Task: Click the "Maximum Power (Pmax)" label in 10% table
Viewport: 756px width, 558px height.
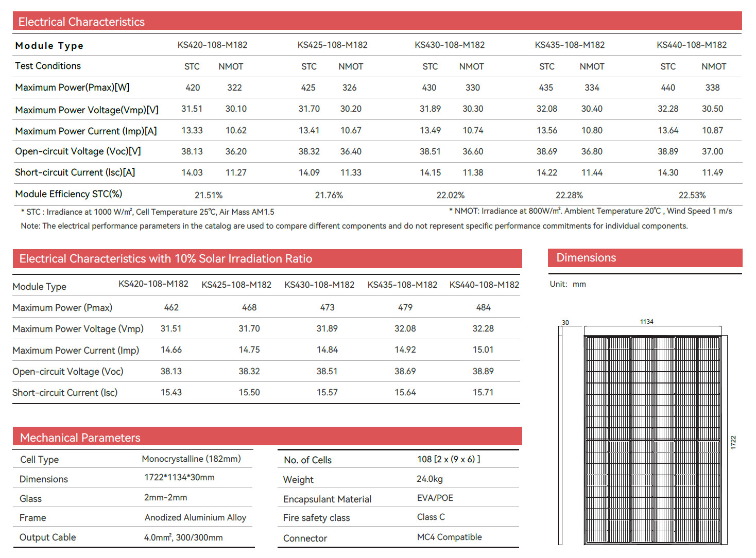Action: click(x=62, y=308)
